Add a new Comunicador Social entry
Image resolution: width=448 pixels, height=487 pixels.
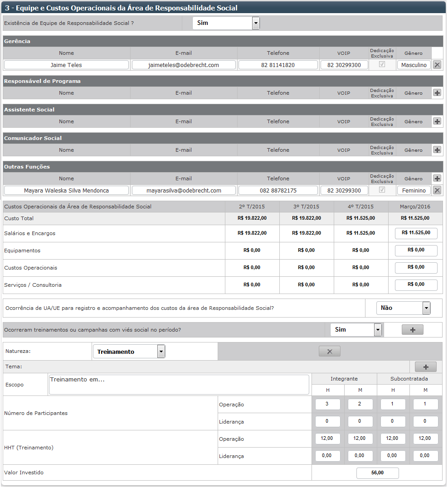[437, 150]
